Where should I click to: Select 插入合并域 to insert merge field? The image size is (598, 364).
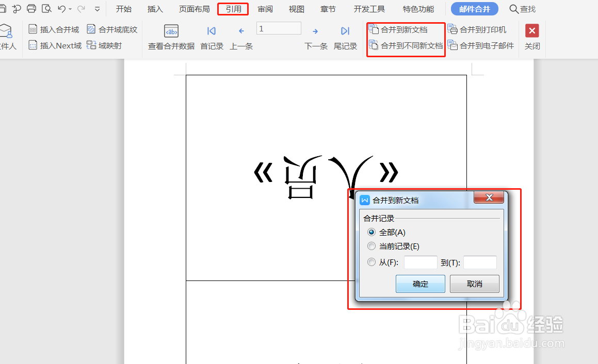(x=54, y=29)
